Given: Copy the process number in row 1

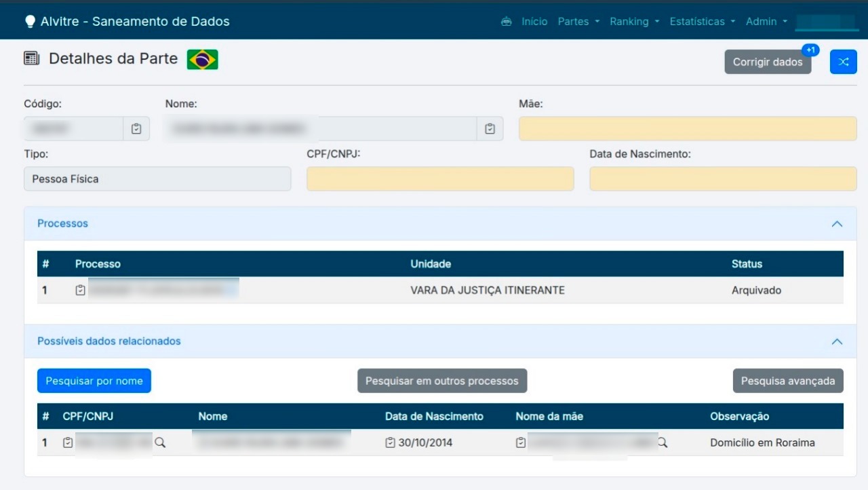Looking at the screenshot, I should click(81, 290).
